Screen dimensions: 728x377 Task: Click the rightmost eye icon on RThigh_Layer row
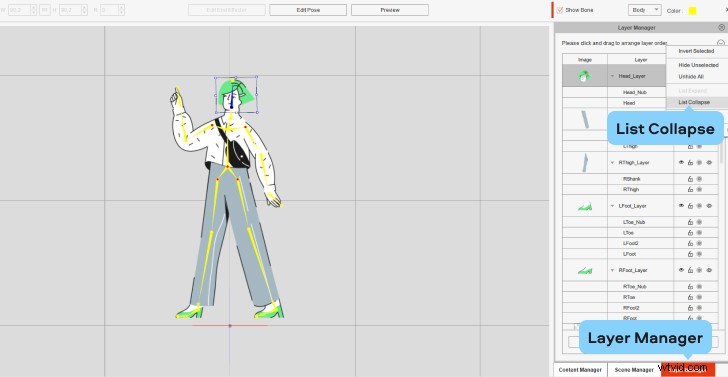pyautogui.click(x=709, y=162)
